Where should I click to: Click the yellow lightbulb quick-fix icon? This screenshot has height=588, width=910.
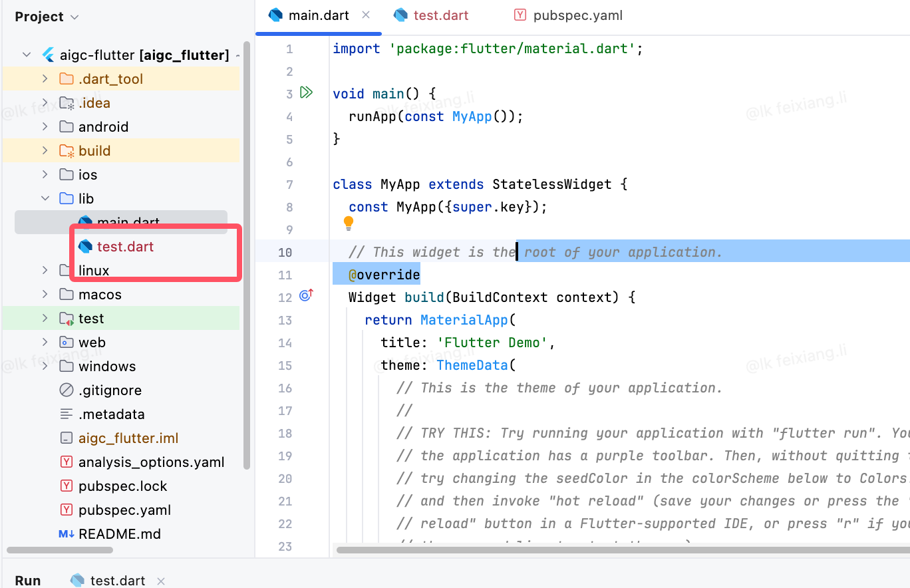pos(349,223)
